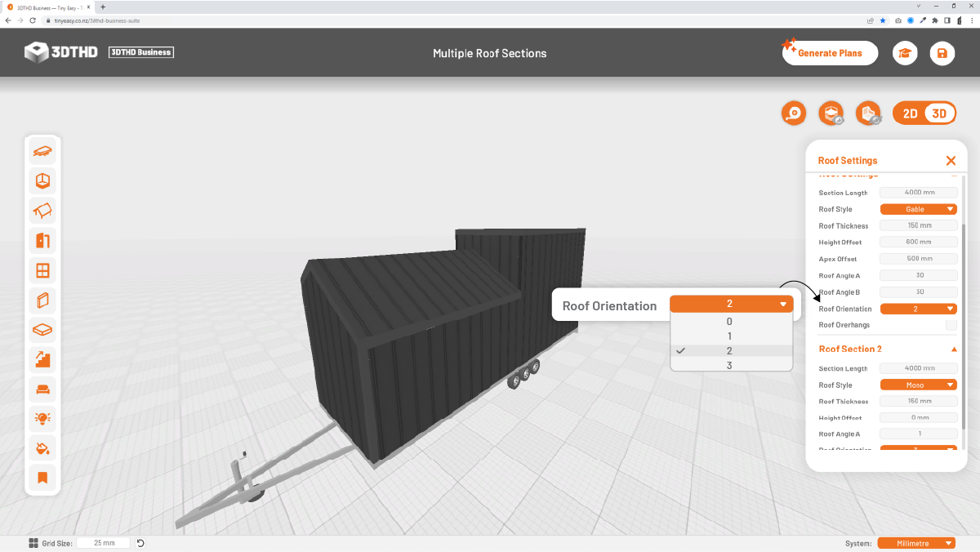This screenshot has width=980, height=552.
Task: Open the walls cube tool
Action: tap(42, 180)
